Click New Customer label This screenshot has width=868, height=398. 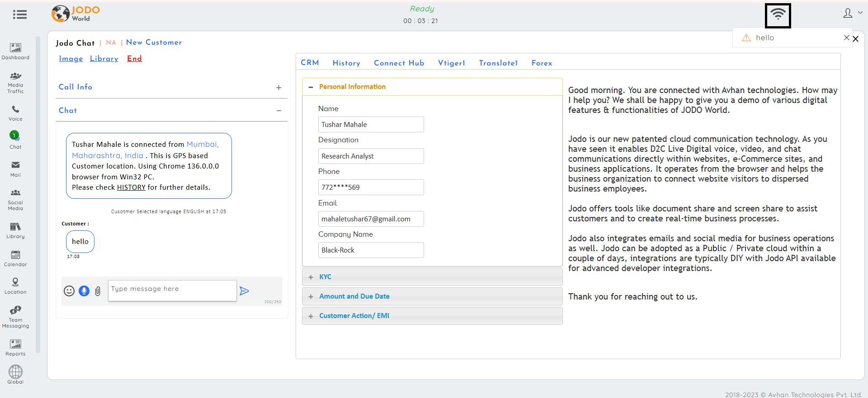[x=154, y=42]
